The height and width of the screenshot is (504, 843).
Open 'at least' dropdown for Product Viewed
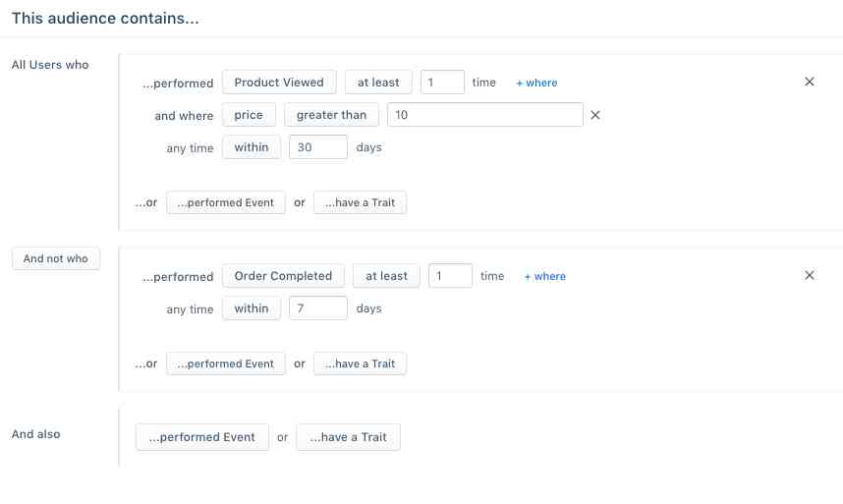pos(378,83)
